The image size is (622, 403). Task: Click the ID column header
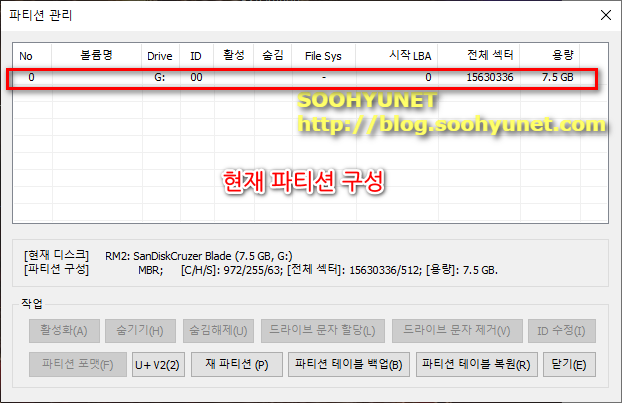(x=196, y=56)
